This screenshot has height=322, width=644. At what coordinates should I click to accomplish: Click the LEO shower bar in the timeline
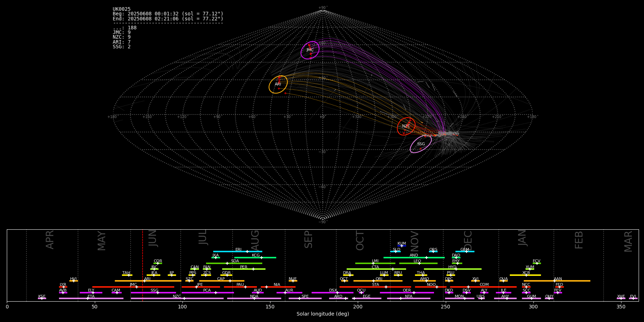pos(418,263)
